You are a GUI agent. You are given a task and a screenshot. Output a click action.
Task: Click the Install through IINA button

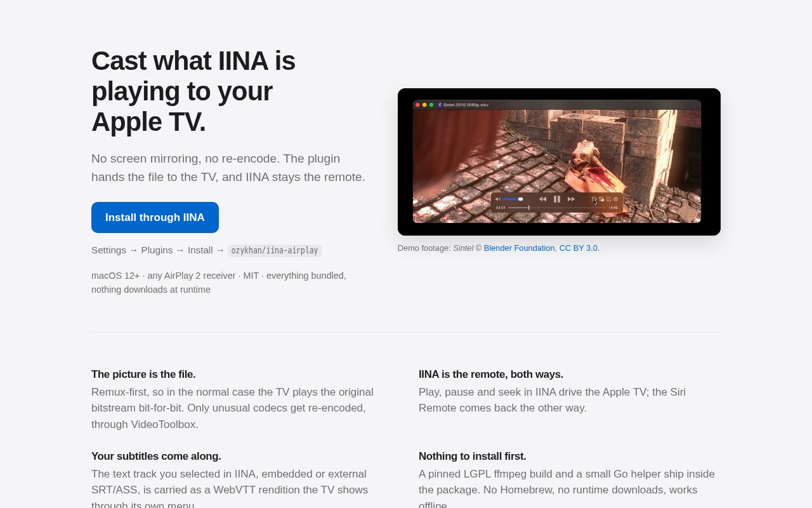click(x=155, y=217)
